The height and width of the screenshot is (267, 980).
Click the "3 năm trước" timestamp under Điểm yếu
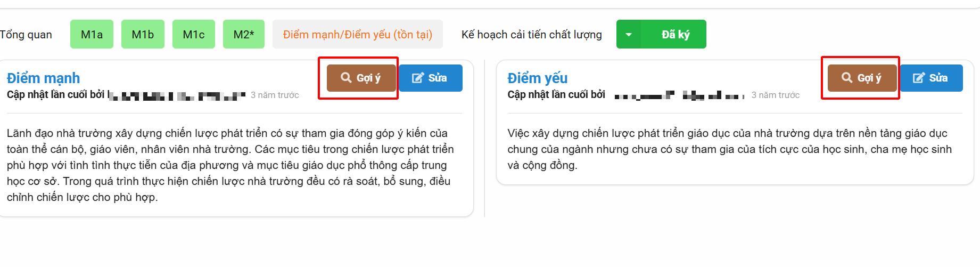tap(776, 95)
